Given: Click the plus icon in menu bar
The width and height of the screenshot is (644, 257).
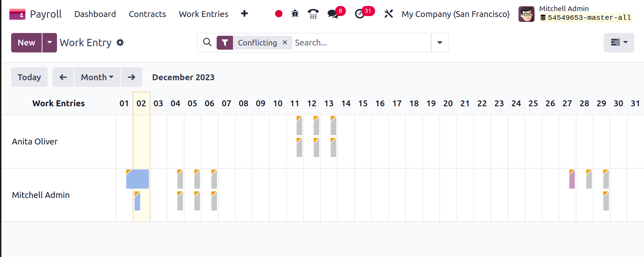Looking at the screenshot, I should click(244, 14).
